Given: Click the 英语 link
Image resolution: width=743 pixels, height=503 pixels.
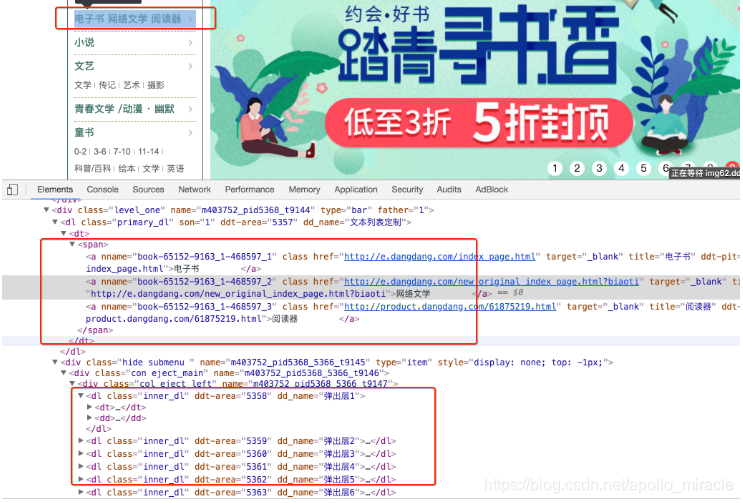Looking at the screenshot, I should [x=175, y=169].
